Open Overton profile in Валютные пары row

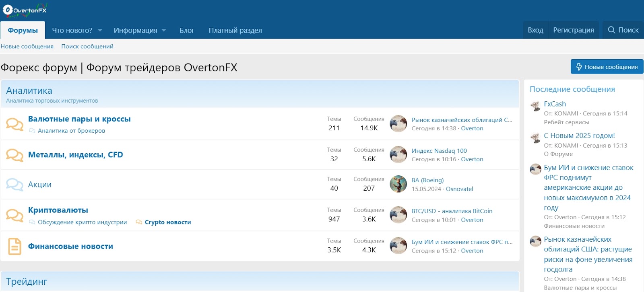click(x=472, y=128)
